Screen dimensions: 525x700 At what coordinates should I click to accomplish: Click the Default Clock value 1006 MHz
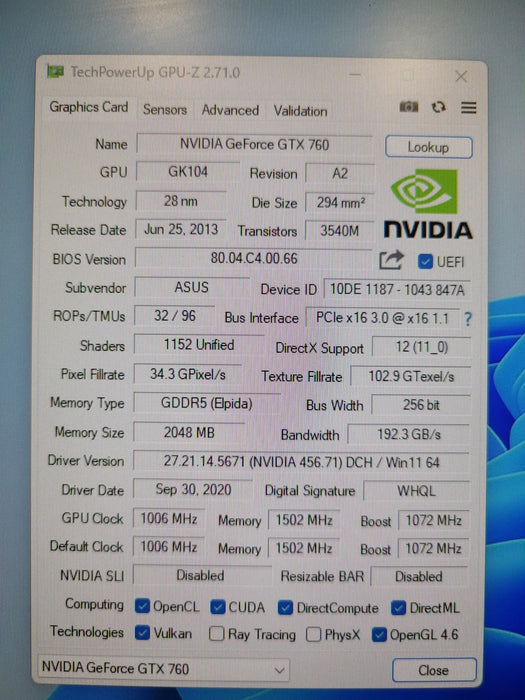[x=169, y=546]
